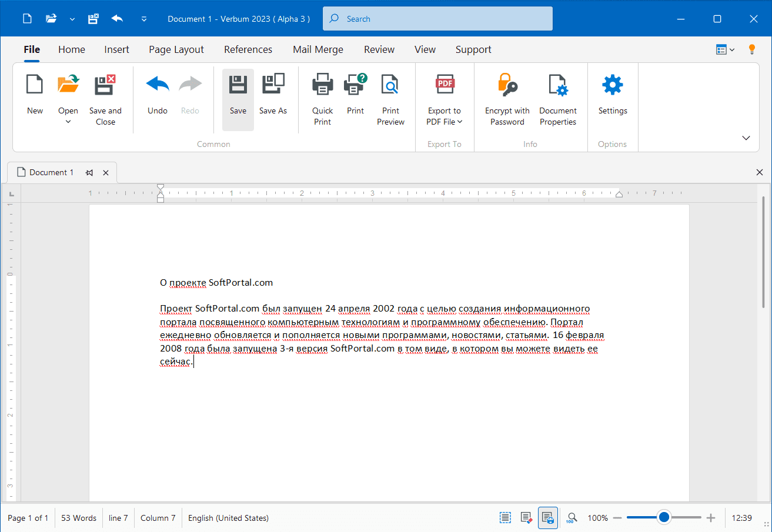This screenshot has height=532, width=772.
Task: Click the Save floppy disk button
Action: [x=238, y=100]
